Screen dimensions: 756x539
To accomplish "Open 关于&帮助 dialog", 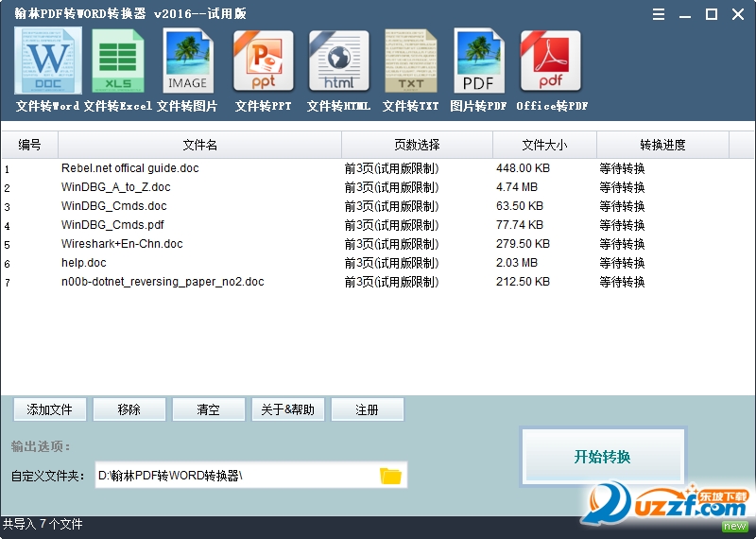I will coord(288,409).
